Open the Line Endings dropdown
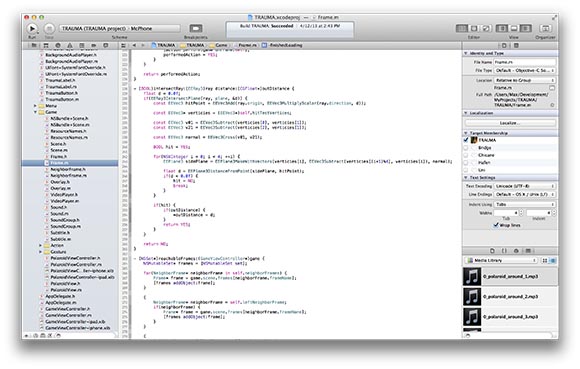Image resolution: width=580 pixels, height=369 pixels. point(525,194)
